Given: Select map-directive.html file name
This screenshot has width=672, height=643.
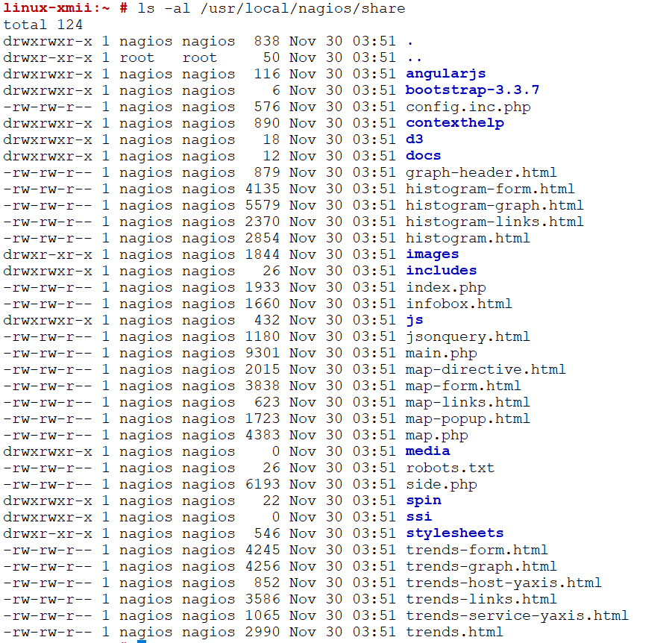Looking at the screenshot, I should click(x=486, y=369).
